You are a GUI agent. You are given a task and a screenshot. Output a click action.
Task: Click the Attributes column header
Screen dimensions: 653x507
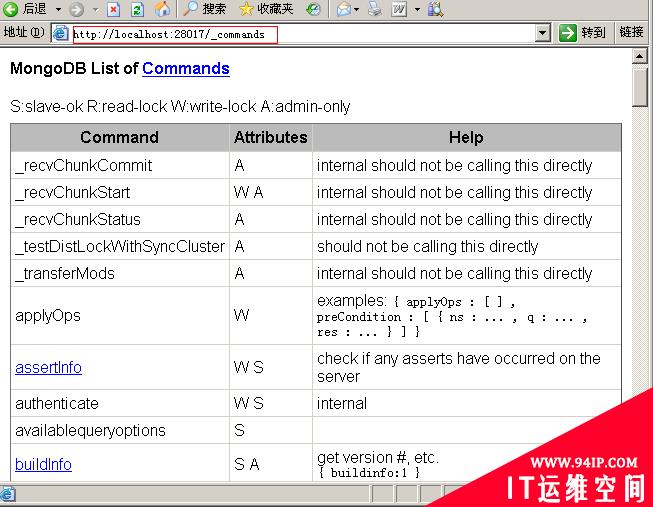pos(271,137)
